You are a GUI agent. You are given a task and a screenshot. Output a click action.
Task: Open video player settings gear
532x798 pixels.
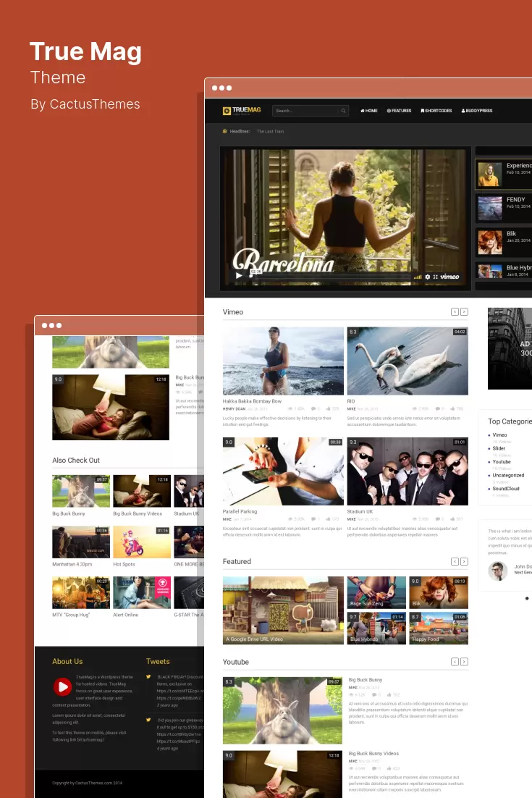click(428, 277)
